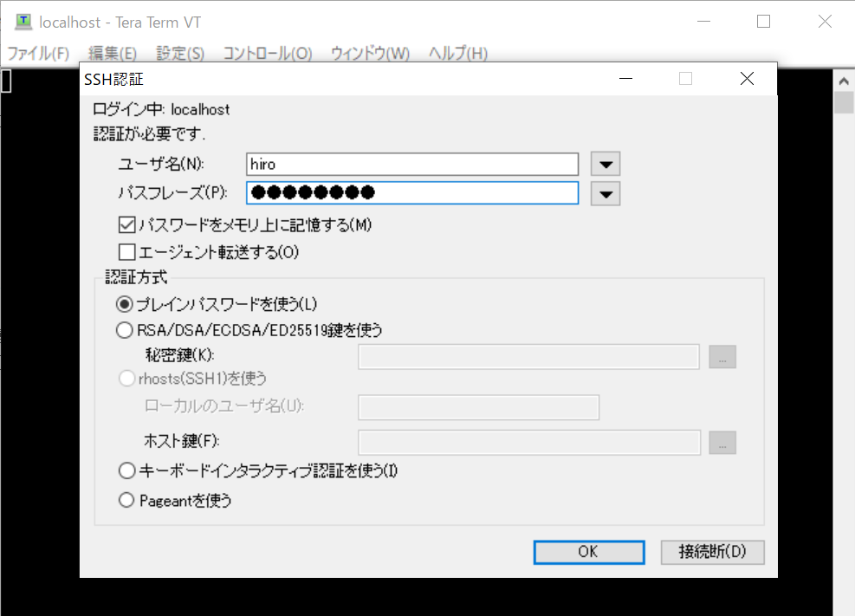
Task: Open the browse dialog for 秘密鍵(K)
Action: [x=722, y=356]
